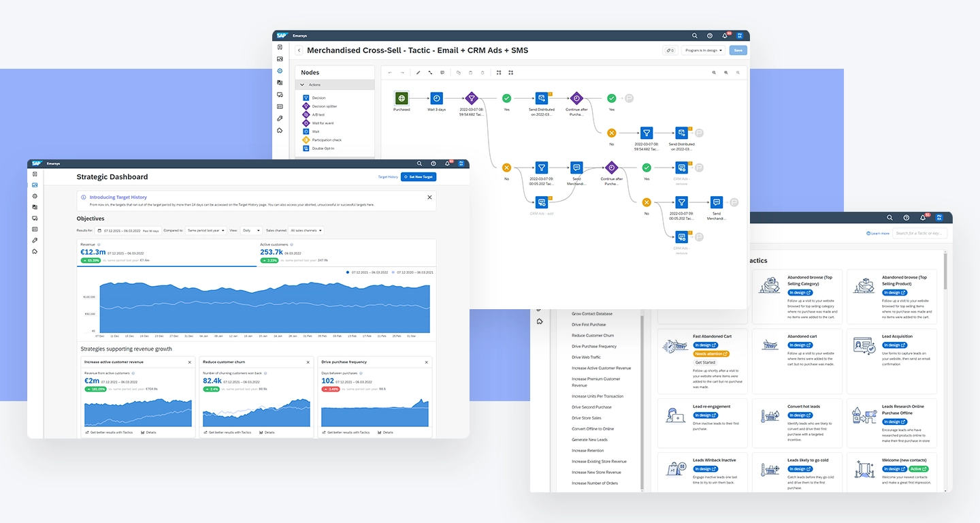
Task: Click Needs attention badge on Fast Abandoned Cart
Action: pos(711,354)
